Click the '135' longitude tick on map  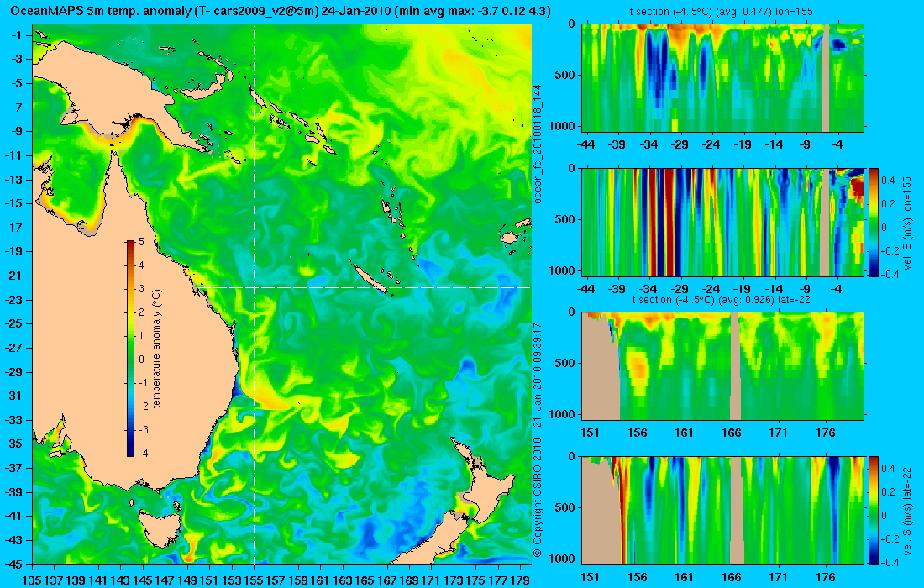coord(32,580)
